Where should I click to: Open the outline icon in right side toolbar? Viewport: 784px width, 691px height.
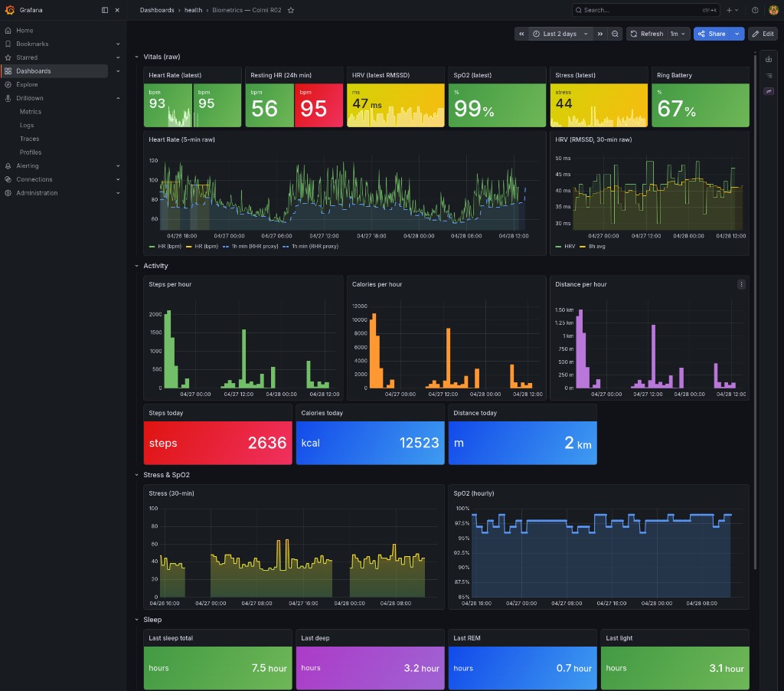[769, 75]
